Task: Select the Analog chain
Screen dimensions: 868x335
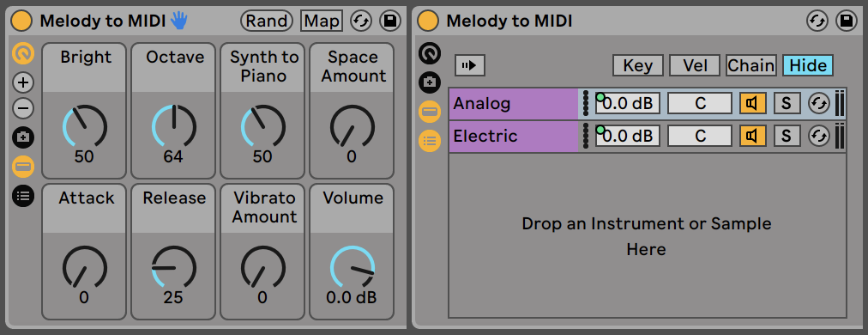Action: coord(514,104)
